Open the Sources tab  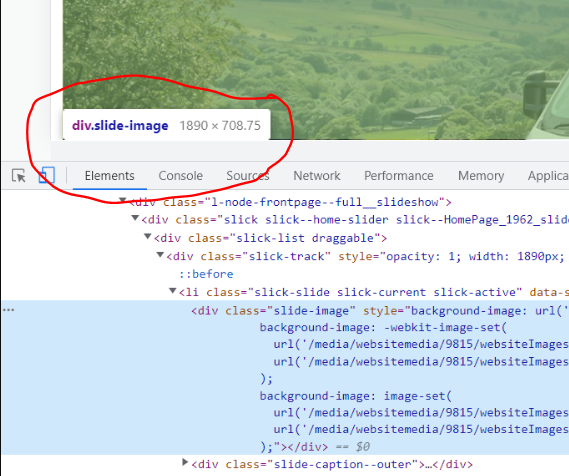pyautogui.click(x=248, y=176)
